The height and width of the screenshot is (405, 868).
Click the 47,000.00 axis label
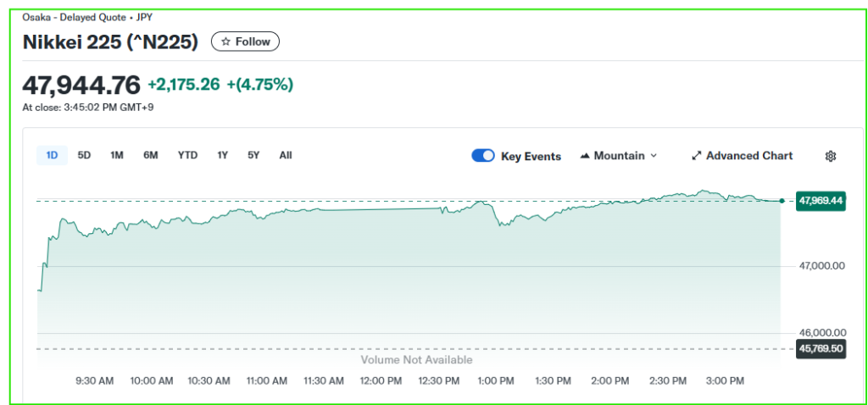[x=822, y=266]
